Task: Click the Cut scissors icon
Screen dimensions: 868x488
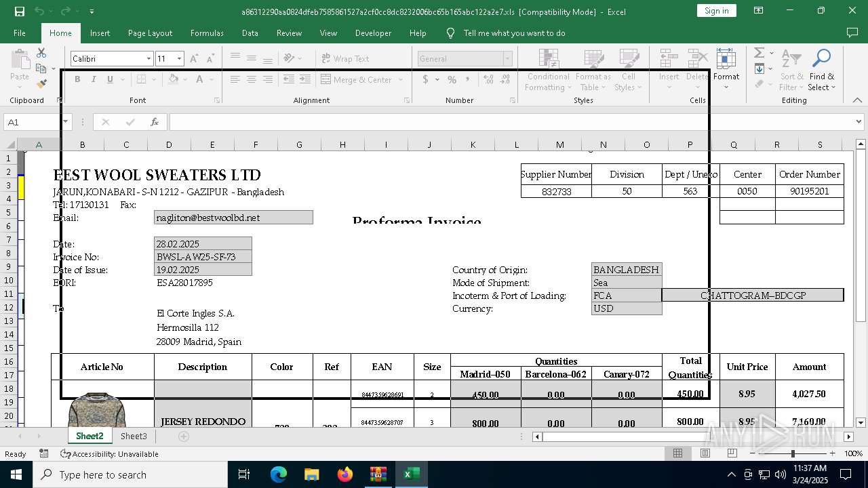Action: tap(41, 53)
